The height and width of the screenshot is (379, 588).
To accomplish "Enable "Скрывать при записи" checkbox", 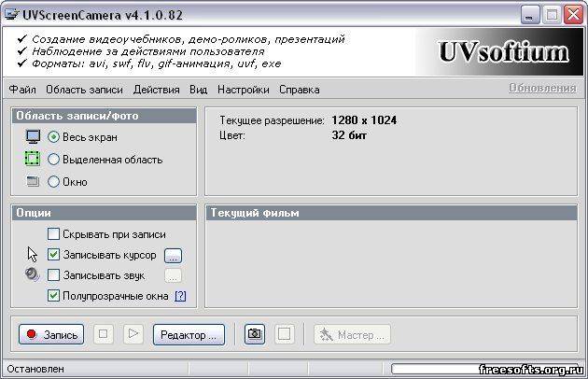I will (x=53, y=234).
